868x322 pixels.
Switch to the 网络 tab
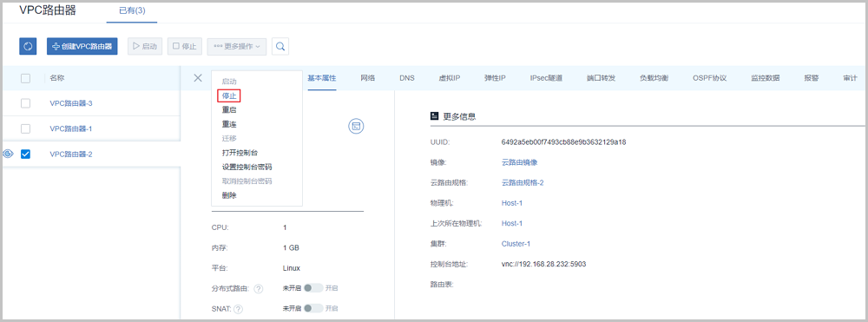(367, 78)
